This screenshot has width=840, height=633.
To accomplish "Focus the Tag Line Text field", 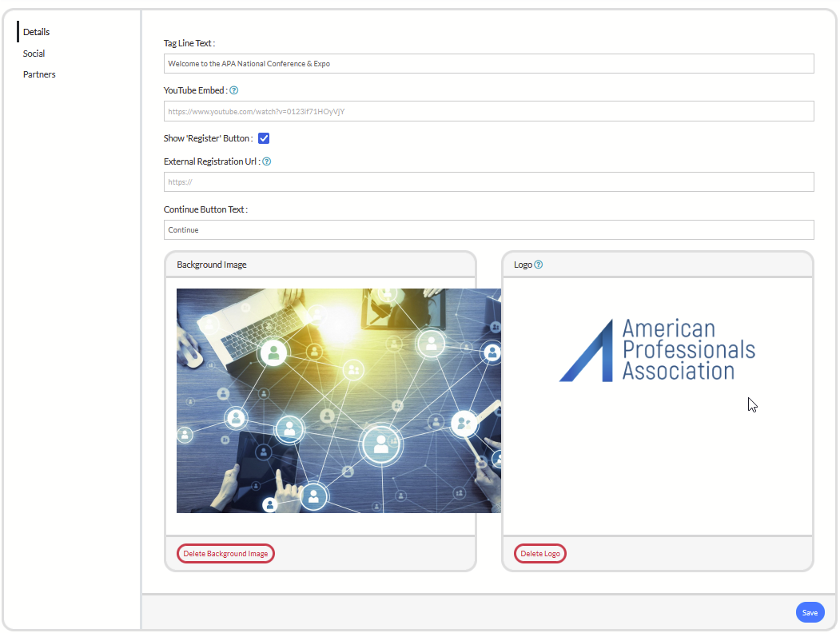I will pyautogui.click(x=488, y=64).
